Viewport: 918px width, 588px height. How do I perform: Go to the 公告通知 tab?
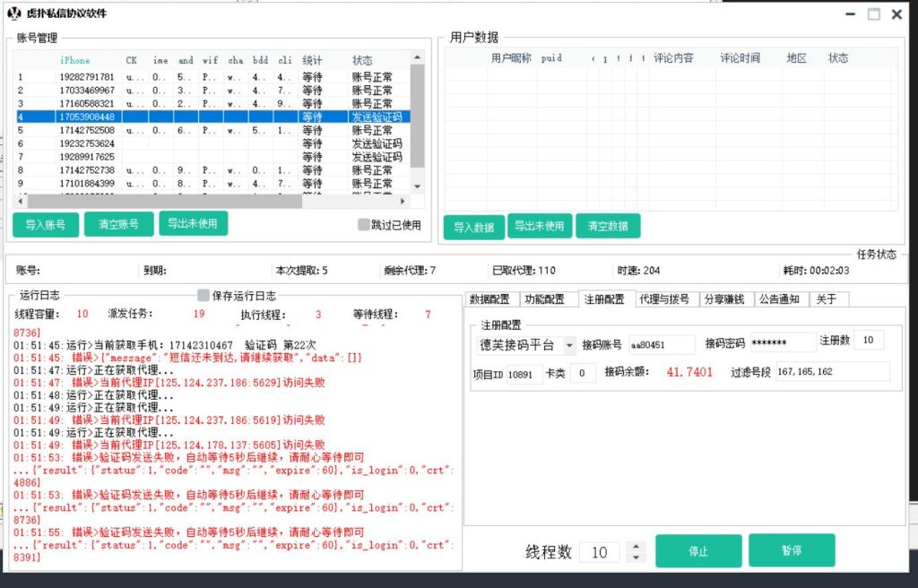coord(780,299)
